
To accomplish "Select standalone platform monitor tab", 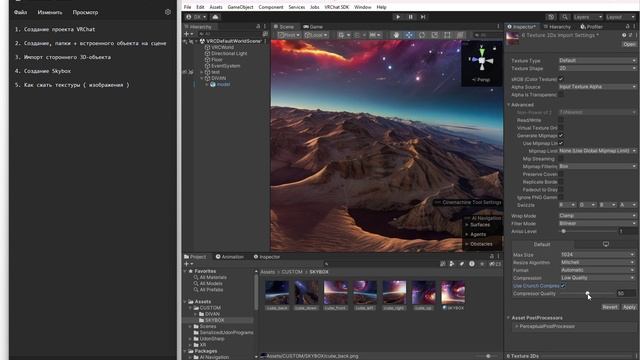I will point(606,244).
